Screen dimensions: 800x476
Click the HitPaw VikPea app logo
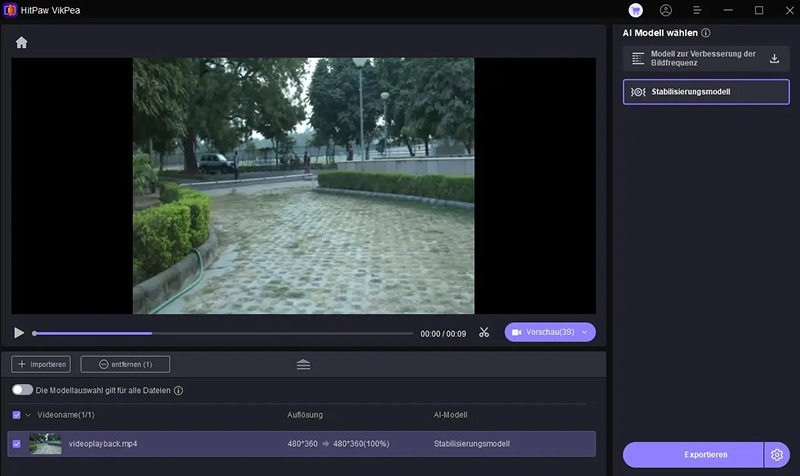(x=10, y=10)
